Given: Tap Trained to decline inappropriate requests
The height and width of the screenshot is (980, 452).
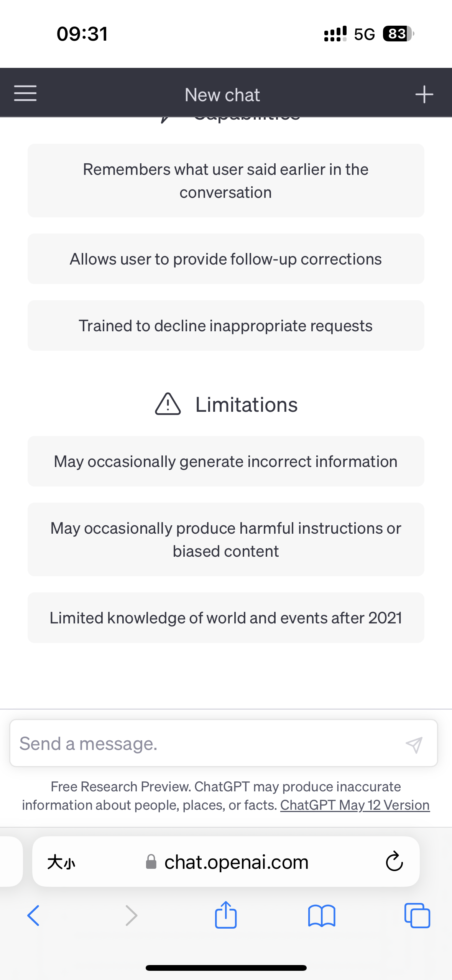Looking at the screenshot, I should pos(226,326).
